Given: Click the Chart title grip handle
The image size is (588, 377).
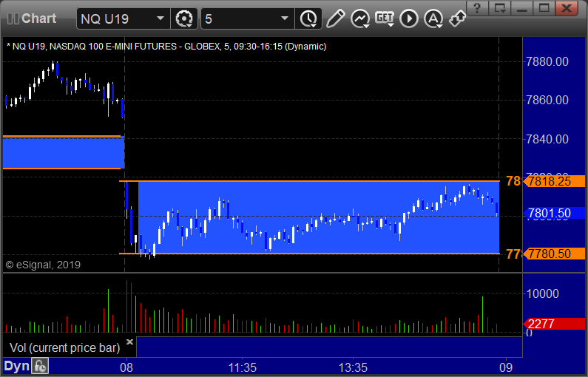Looking at the screenshot, I should [x=13, y=18].
